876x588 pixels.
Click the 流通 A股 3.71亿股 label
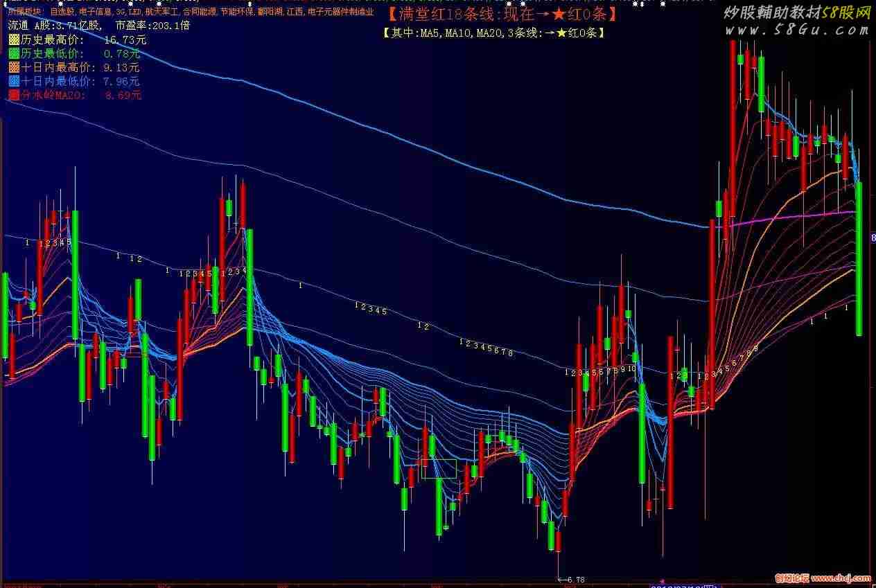coord(56,26)
